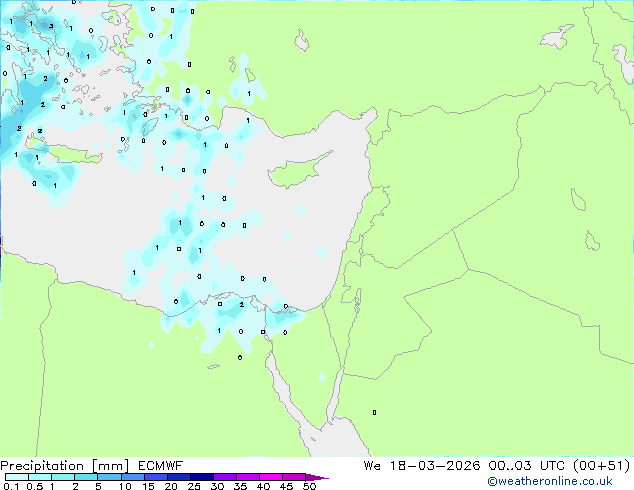The width and height of the screenshot is (634, 490).
Task: Click the legend label '30'
Action: pos(217,486)
